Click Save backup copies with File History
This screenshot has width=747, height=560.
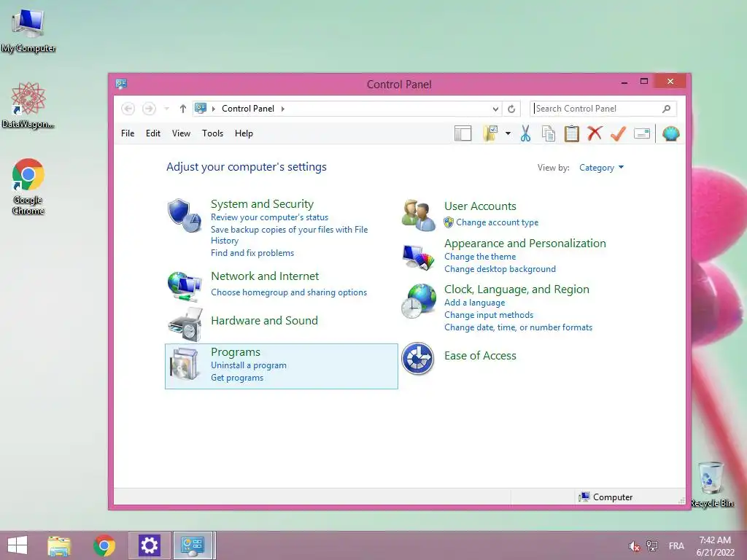pyautogui.click(x=289, y=235)
